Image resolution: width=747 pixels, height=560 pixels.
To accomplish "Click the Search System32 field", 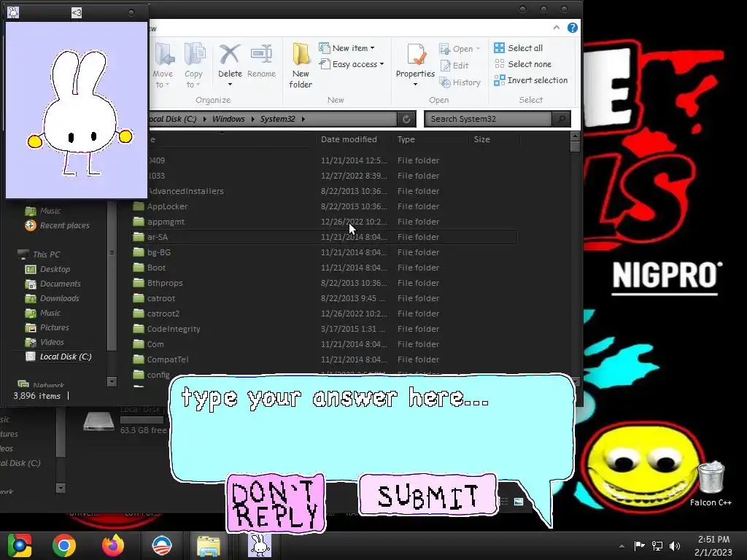I will click(x=488, y=119).
